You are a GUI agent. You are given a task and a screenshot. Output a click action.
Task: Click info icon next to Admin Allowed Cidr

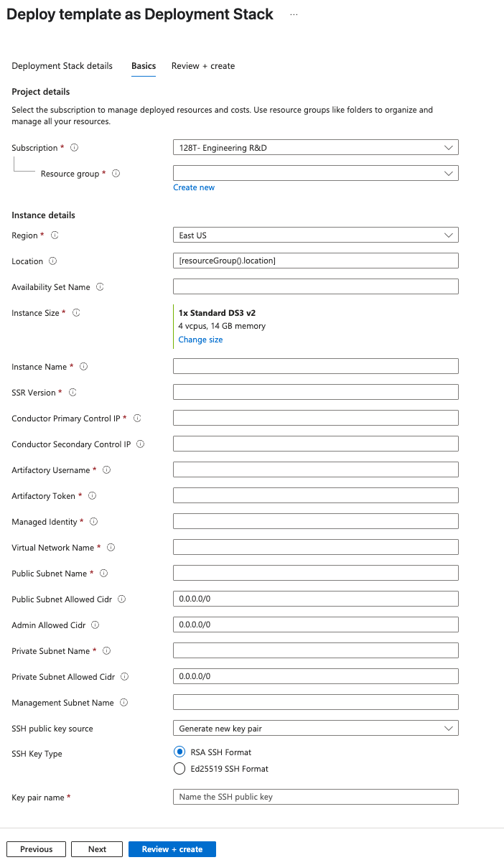[x=95, y=625]
